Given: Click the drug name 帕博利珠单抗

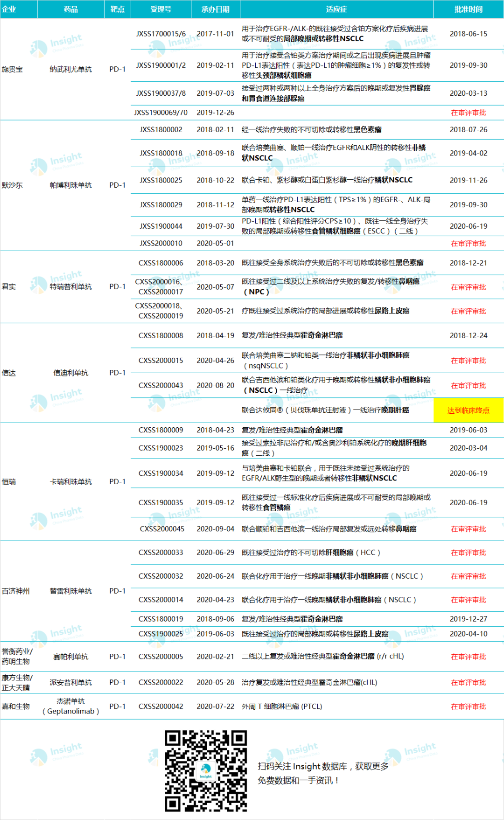Looking at the screenshot, I should tap(71, 185).
